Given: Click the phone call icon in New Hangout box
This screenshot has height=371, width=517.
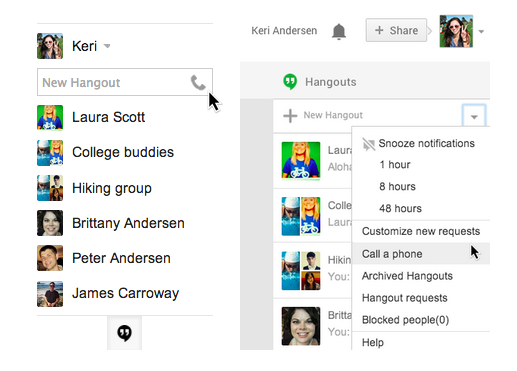Looking at the screenshot, I should [198, 83].
